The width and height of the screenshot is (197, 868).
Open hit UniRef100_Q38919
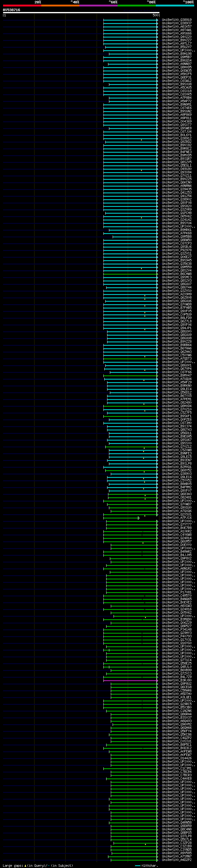(x=176, y=20)
